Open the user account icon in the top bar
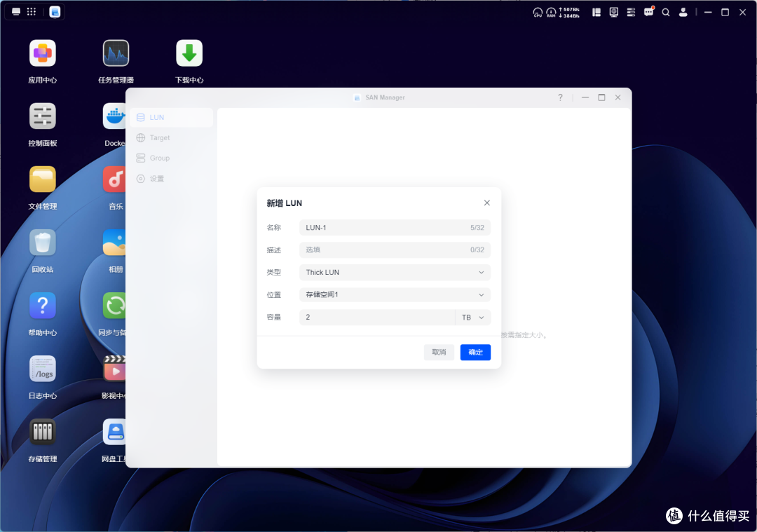 click(x=683, y=13)
